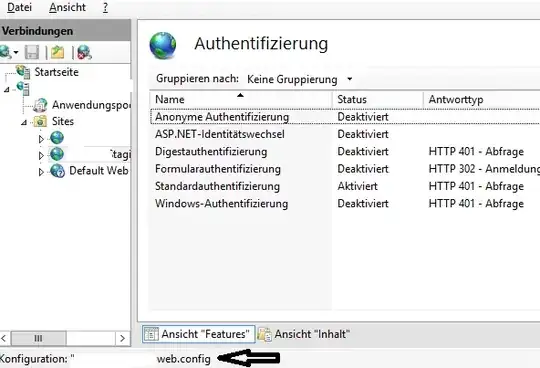Viewport: 540px width, 368px height.
Task: Click the Authentifizierung page globe icon
Action: [163, 45]
